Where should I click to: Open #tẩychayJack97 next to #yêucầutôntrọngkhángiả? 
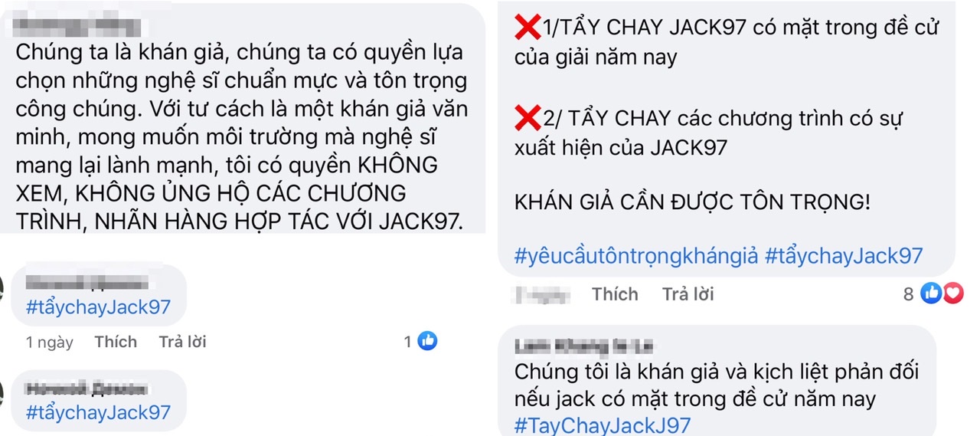coord(844,257)
